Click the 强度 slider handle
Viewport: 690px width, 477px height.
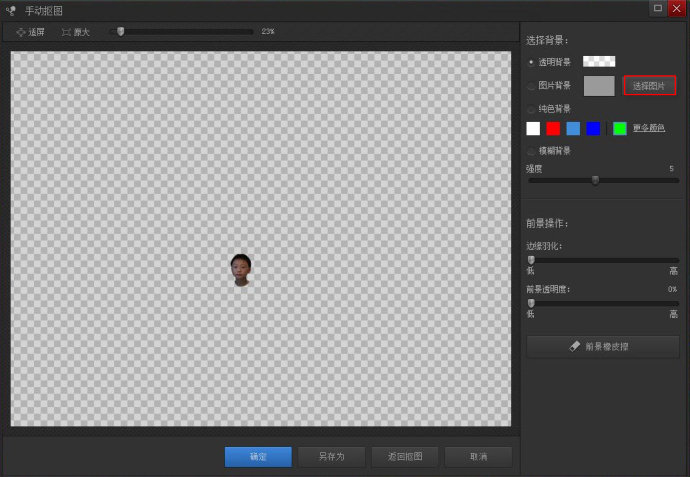pos(595,180)
